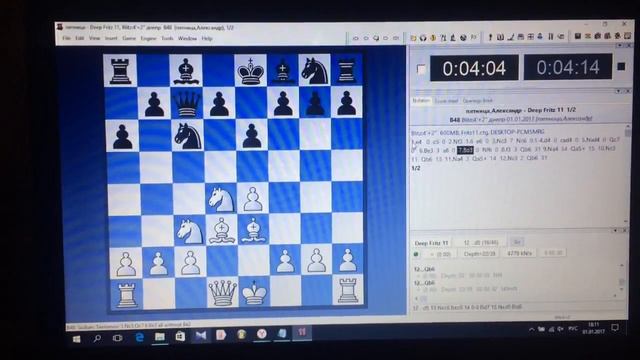The image size is (640, 360).
Task: Open the Help menu
Action: click(x=207, y=38)
